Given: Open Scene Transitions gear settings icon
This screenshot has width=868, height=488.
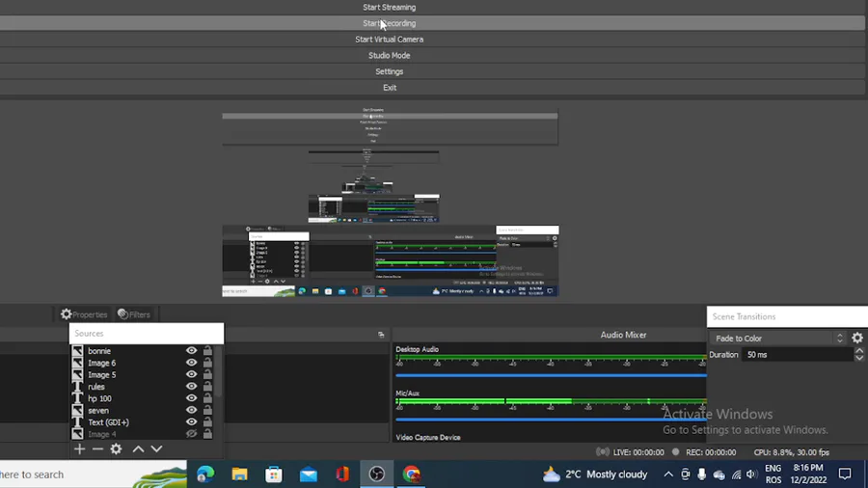Looking at the screenshot, I should pos(857,338).
